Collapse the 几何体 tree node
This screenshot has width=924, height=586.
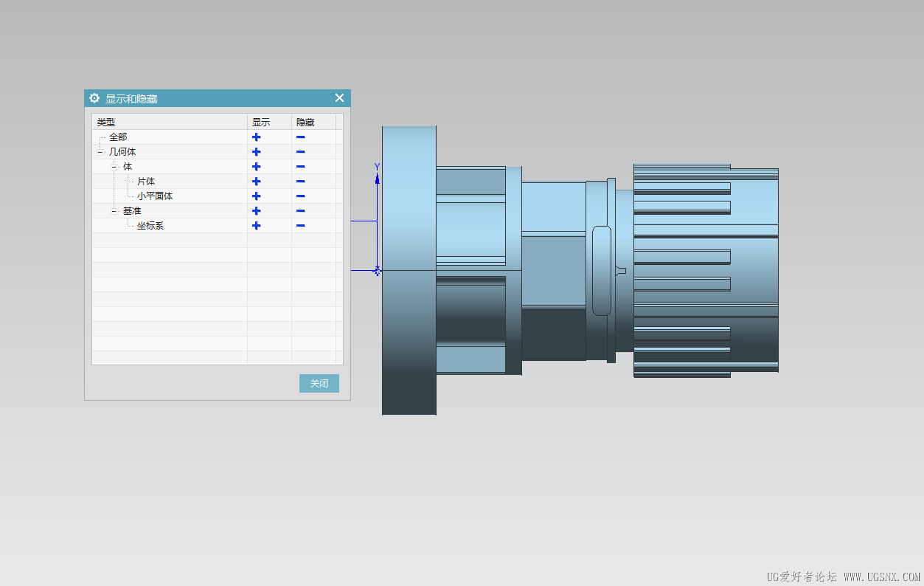pyautogui.click(x=100, y=152)
